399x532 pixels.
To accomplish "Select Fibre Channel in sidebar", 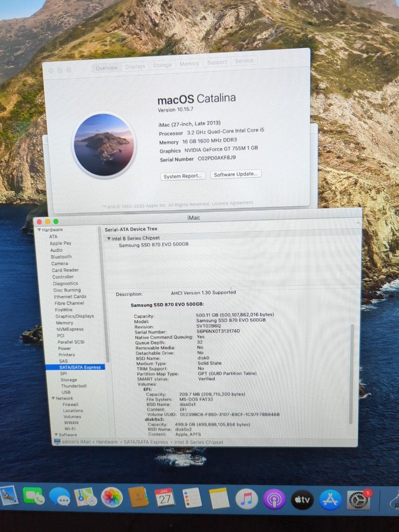I will 69,303.
